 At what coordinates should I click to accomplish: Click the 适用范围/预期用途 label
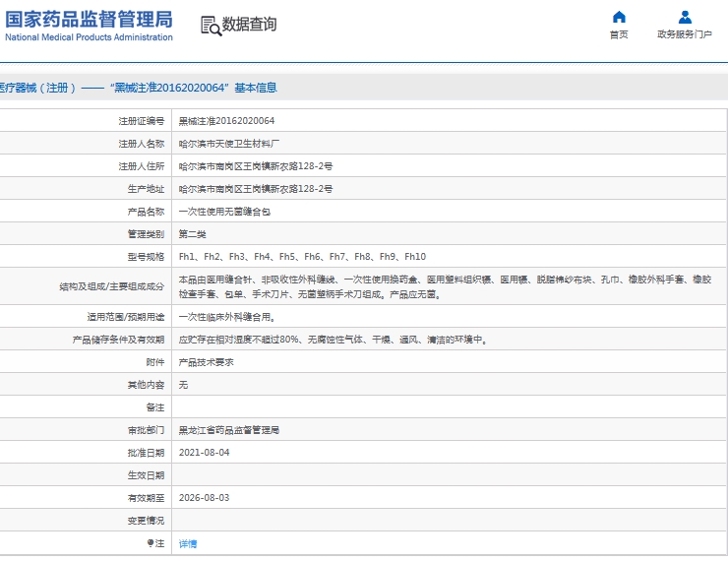click(x=126, y=317)
